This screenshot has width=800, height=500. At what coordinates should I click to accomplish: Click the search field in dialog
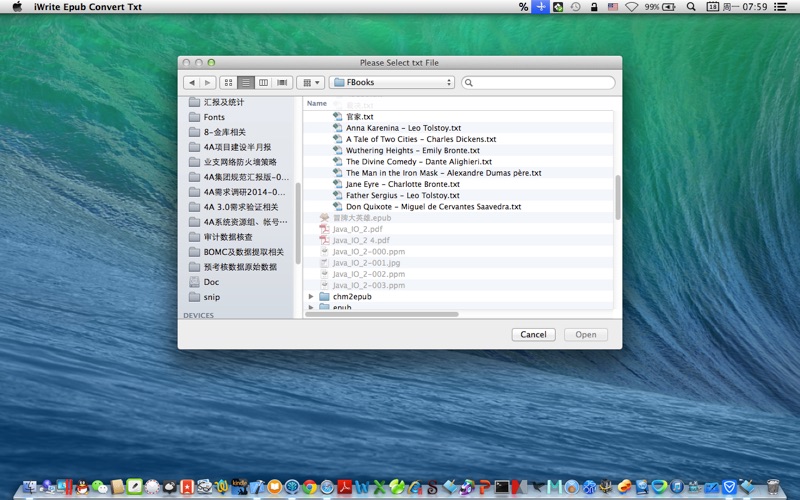click(x=538, y=83)
